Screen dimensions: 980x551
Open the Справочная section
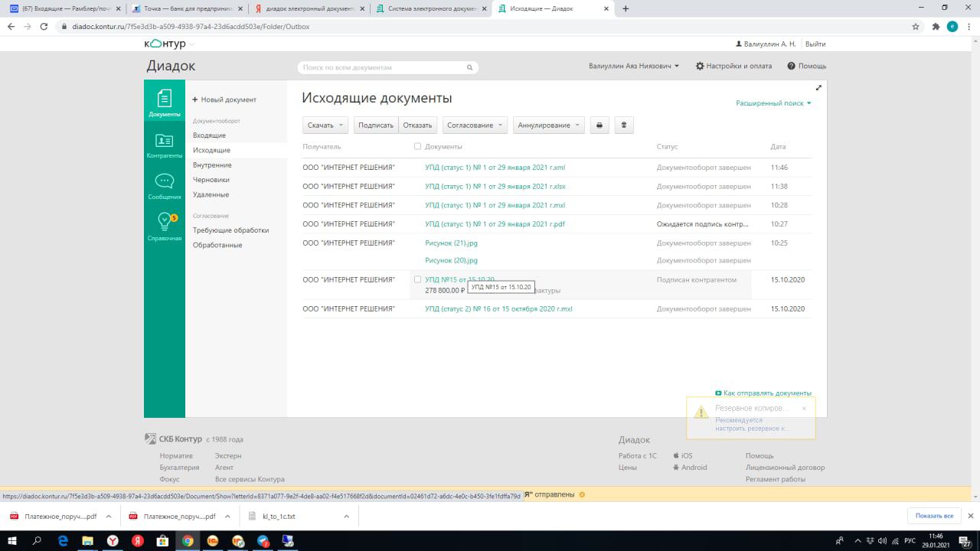click(x=164, y=227)
